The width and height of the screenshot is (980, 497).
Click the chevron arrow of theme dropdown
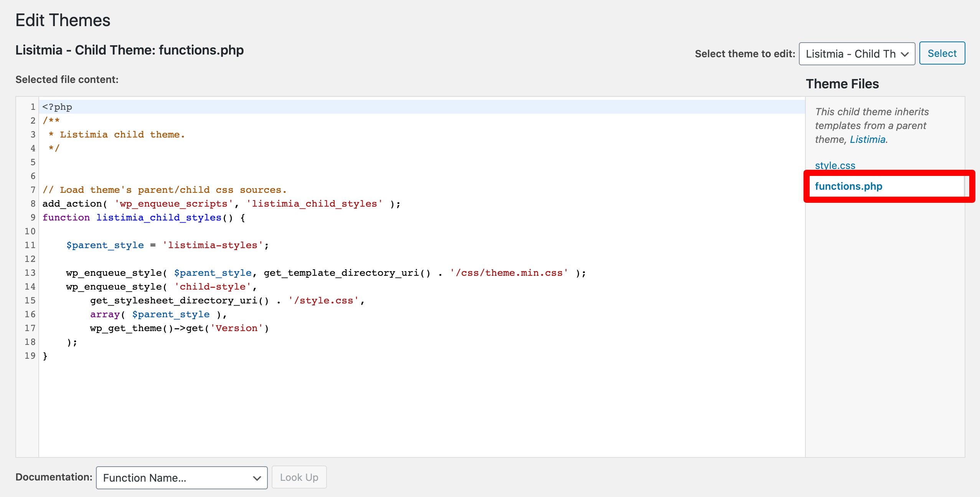(905, 54)
